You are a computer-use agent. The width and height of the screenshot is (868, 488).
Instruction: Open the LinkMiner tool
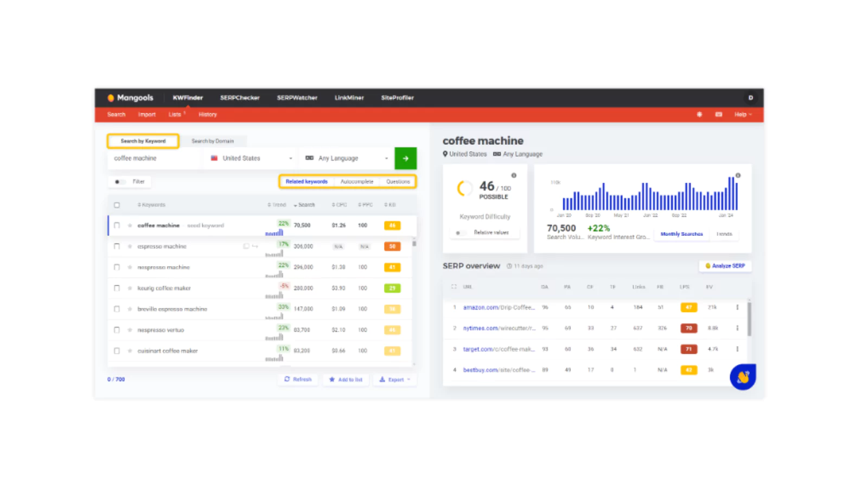[x=349, y=98]
